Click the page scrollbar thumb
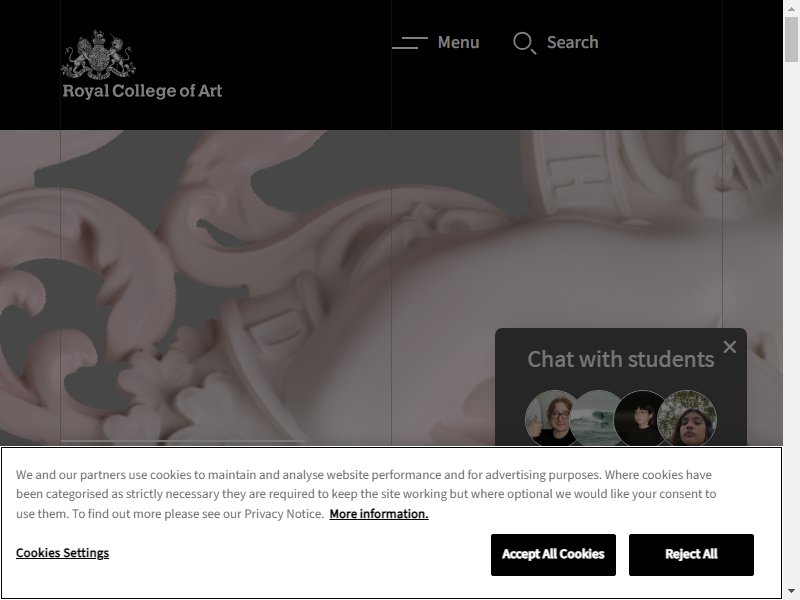The height and width of the screenshot is (600, 800). 791,39
